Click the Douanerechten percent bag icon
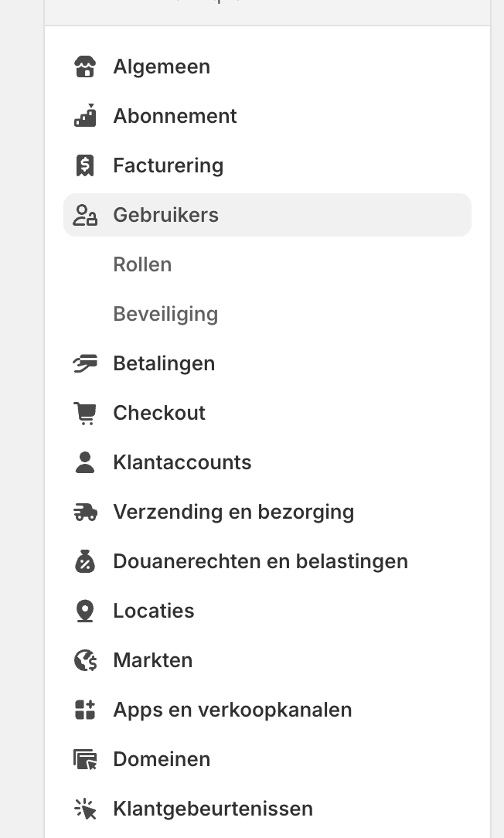The height and width of the screenshot is (838, 504). [85, 561]
